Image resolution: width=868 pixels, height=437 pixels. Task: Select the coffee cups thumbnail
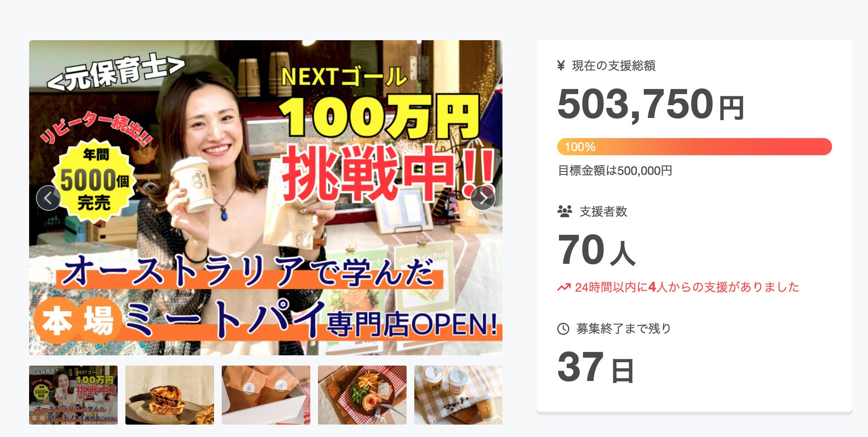coord(458,395)
